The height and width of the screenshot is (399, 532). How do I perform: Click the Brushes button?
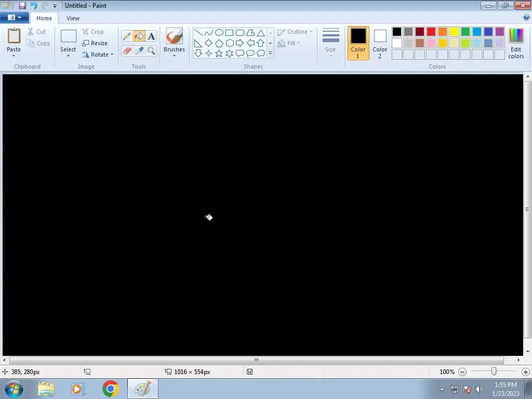[x=175, y=39]
